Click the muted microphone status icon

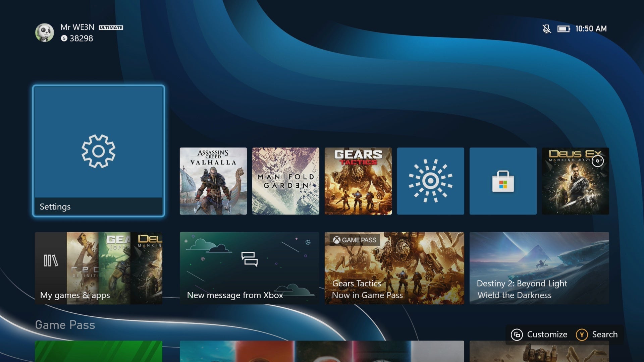pyautogui.click(x=547, y=29)
